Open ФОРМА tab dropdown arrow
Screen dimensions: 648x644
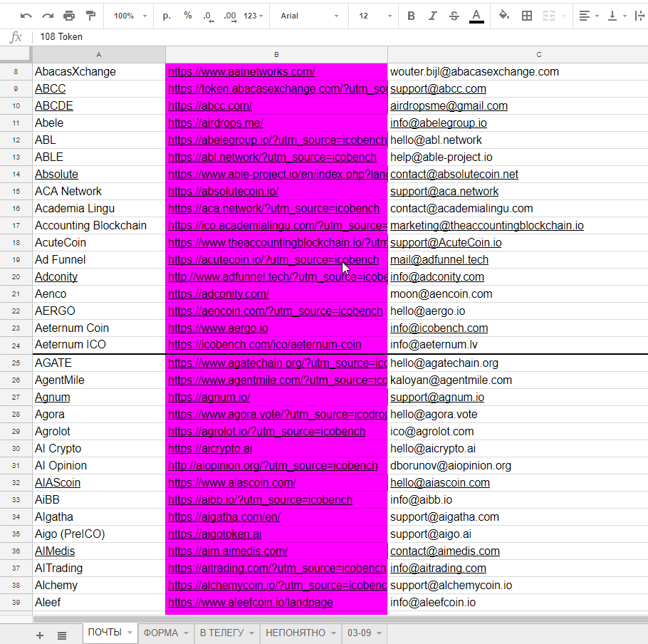pyautogui.click(x=186, y=633)
